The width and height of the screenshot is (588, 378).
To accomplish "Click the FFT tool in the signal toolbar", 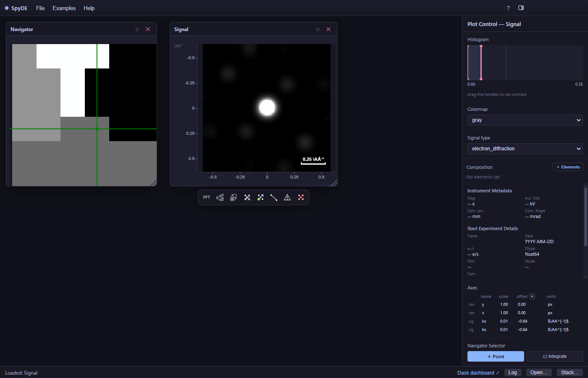I will 207,197.
